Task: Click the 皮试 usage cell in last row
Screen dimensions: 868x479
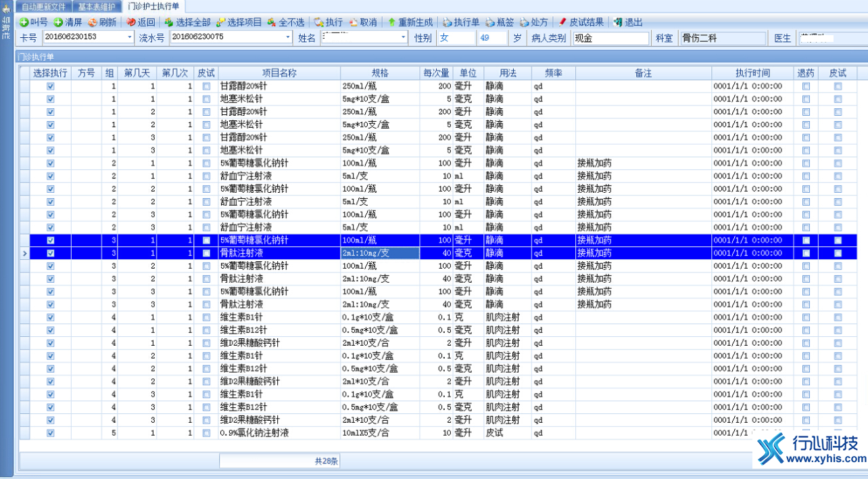Action: 508,433
